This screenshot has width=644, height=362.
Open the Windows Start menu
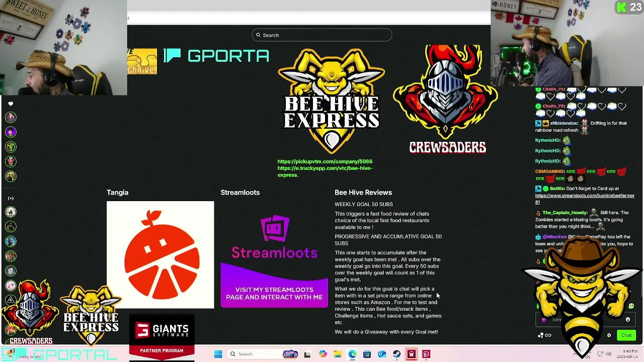pos(218,354)
